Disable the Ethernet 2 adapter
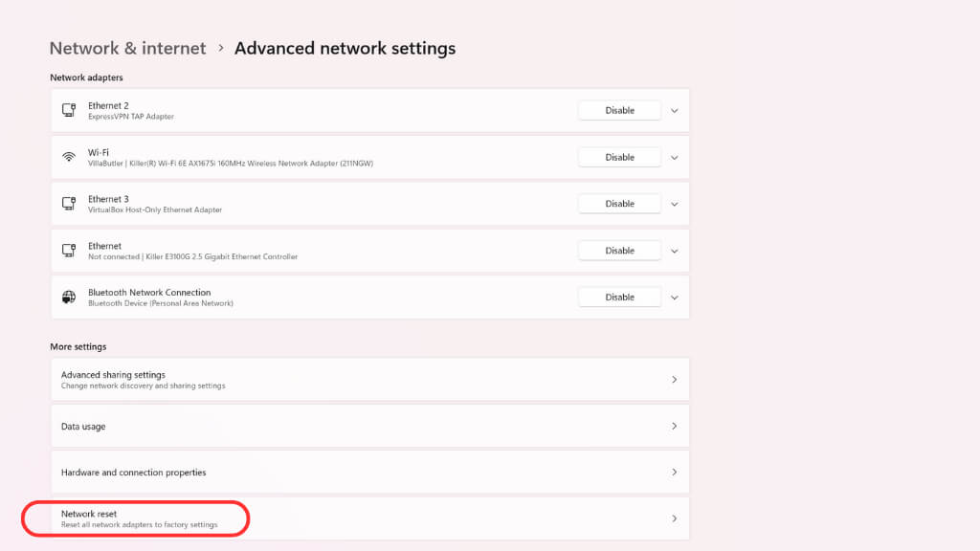980x551 pixels. click(619, 110)
